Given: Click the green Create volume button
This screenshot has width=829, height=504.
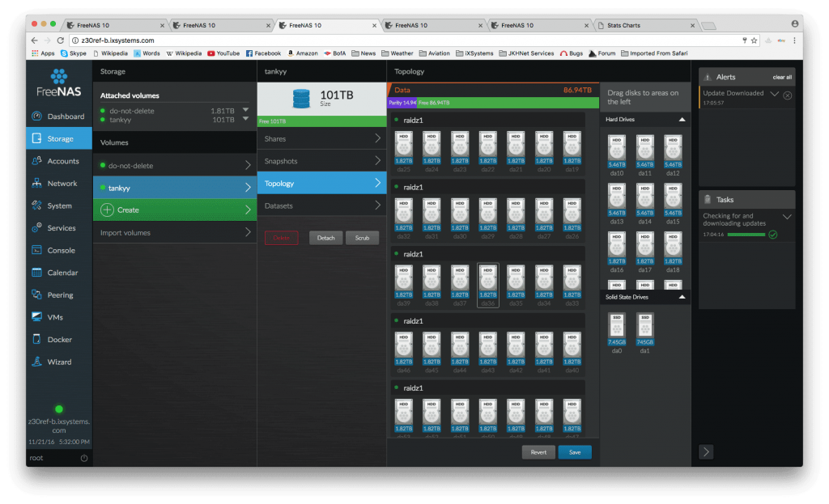Looking at the screenshot, I should pyautogui.click(x=175, y=210).
